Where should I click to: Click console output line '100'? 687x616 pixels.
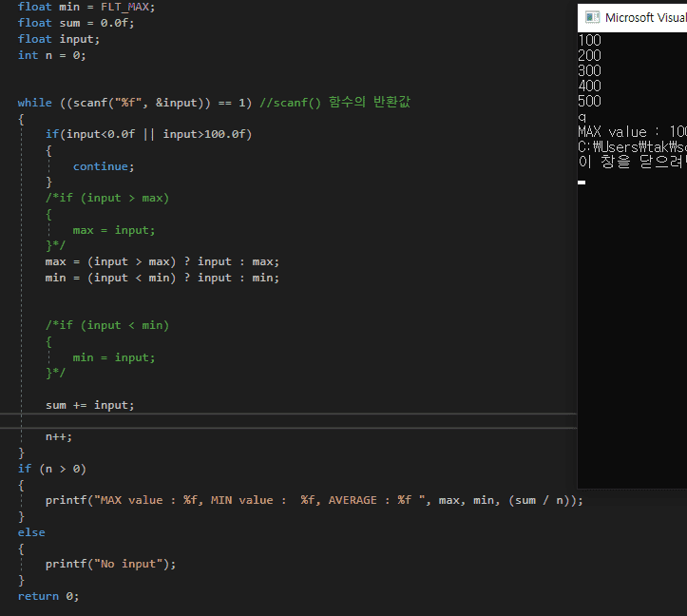point(589,40)
